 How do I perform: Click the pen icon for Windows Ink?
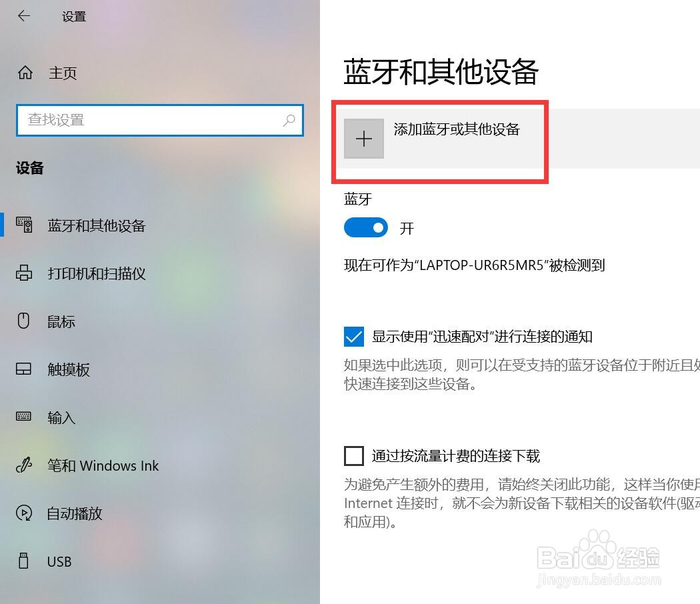[x=23, y=465]
